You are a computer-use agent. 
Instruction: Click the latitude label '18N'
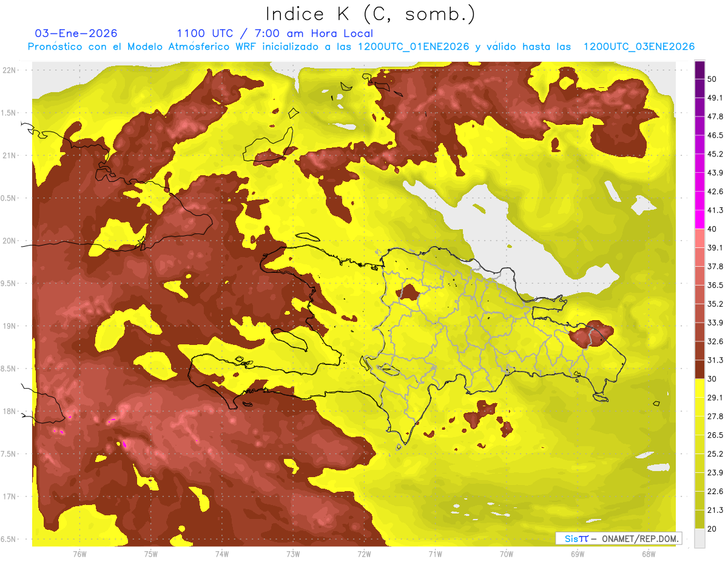click(10, 412)
